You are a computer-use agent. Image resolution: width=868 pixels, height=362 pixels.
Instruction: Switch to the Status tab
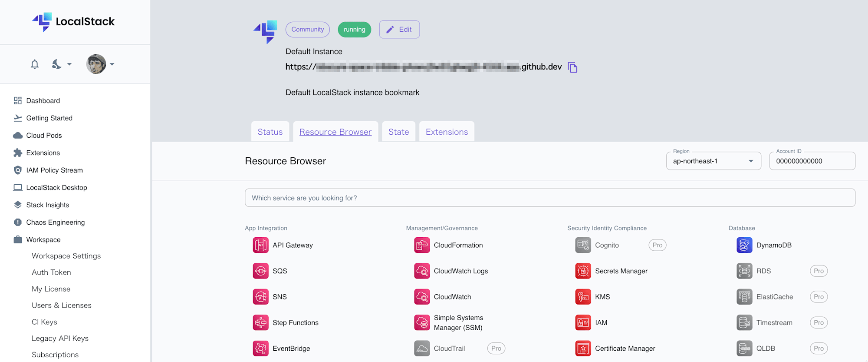click(270, 132)
